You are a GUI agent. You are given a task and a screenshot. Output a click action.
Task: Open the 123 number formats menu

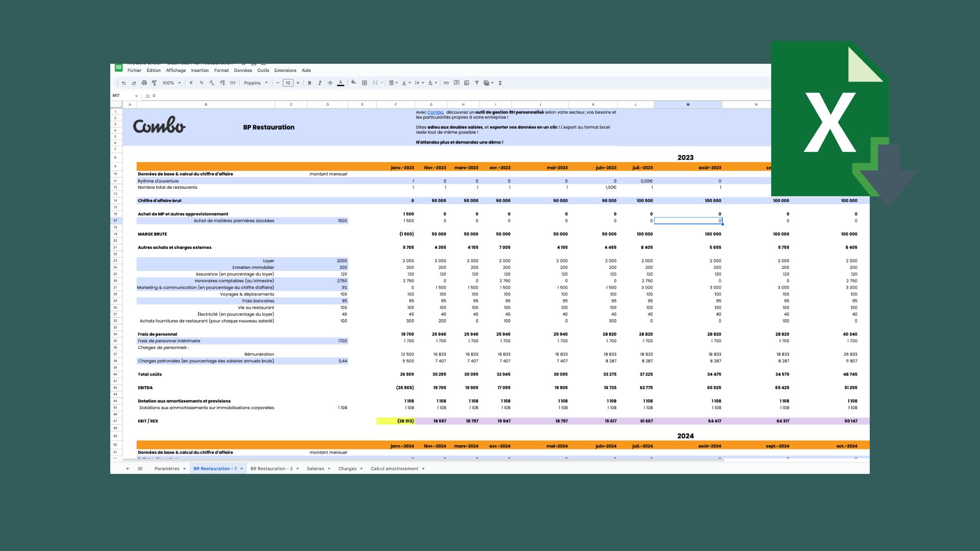[233, 83]
